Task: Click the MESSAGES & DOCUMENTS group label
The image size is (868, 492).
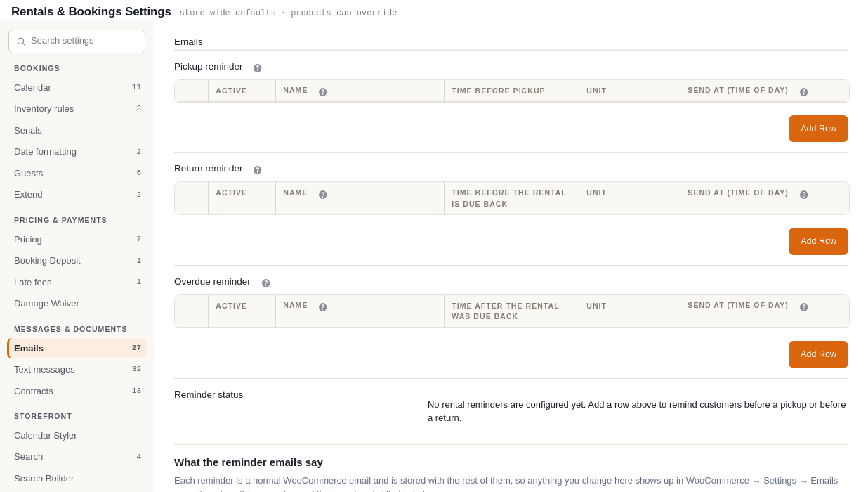Action: tap(71, 329)
